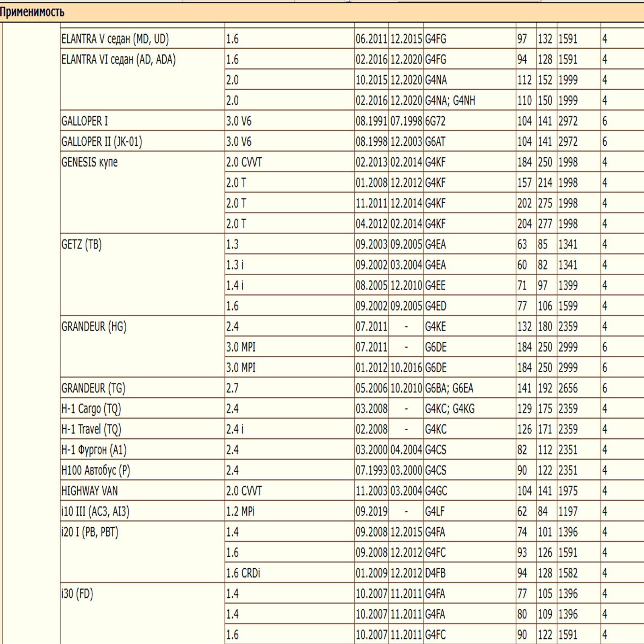Select the H100 Автобус (P) model cell

point(95,471)
